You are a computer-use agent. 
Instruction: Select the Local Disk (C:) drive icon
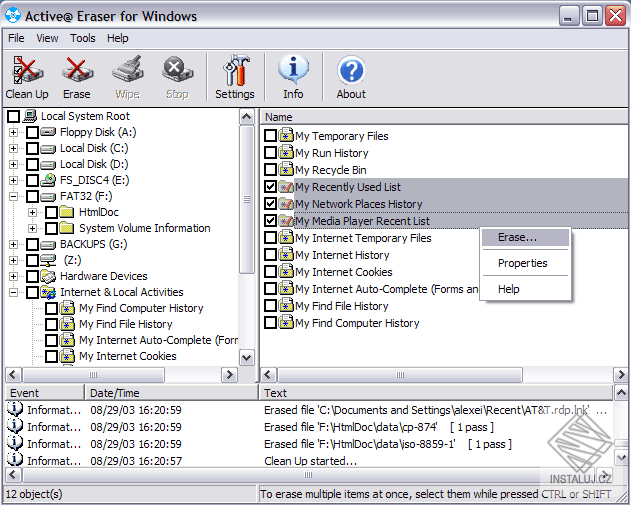48,149
